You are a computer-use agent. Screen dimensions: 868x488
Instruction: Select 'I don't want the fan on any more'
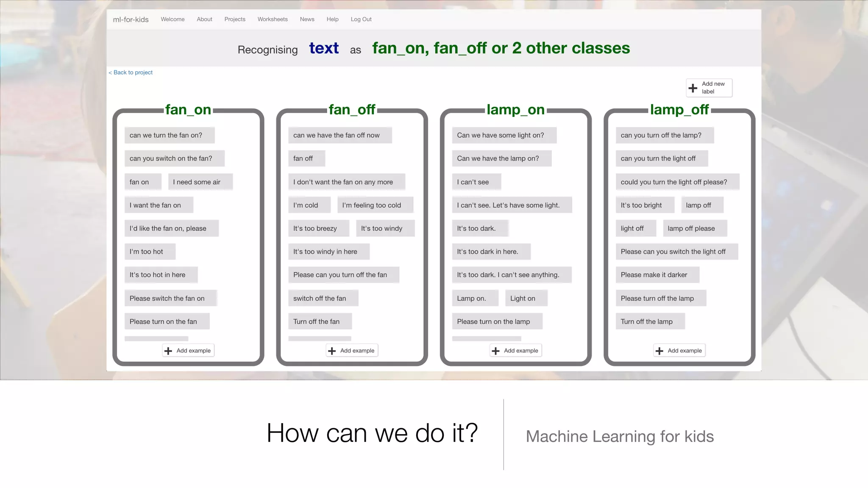coord(347,182)
